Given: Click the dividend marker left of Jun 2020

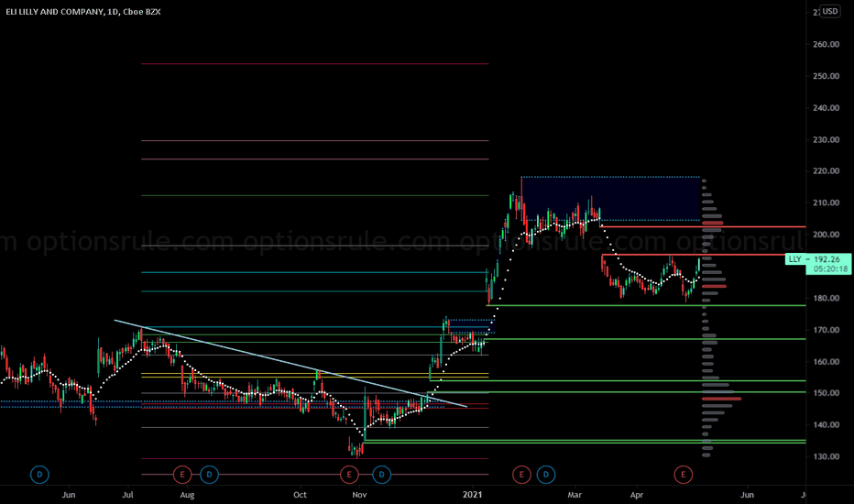Looking at the screenshot, I should coord(39,475).
